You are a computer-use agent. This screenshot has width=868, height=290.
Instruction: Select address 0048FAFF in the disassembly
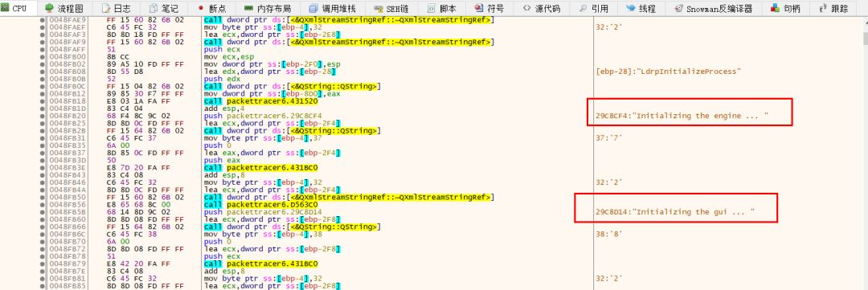point(68,49)
